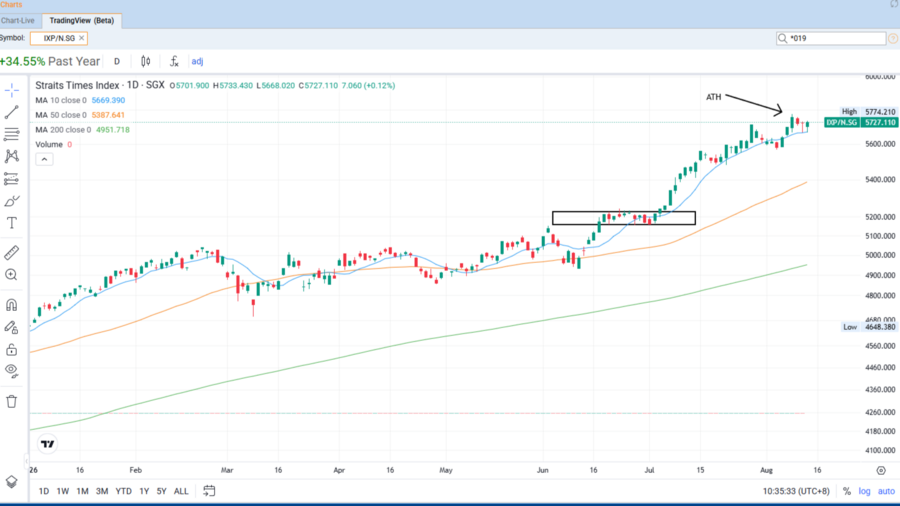The image size is (900, 506).
Task: Select the Text annotation tool
Action: 11,223
